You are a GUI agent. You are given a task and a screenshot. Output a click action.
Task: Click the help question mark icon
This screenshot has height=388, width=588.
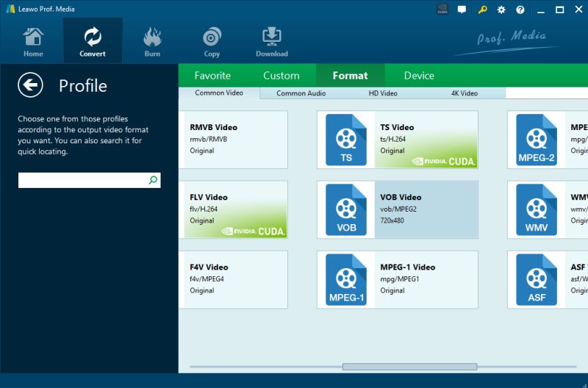[x=520, y=10]
